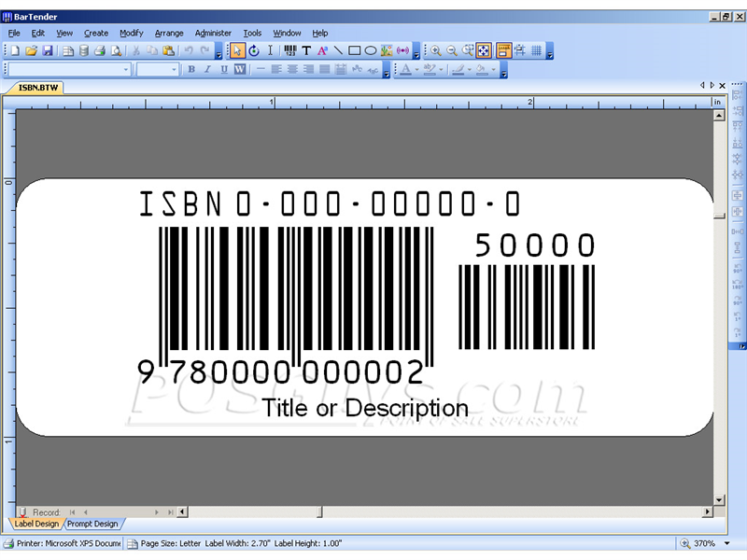The height and width of the screenshot is (560, 747).
Task: Click the page size icon in status bar
Action: (133, 544)
